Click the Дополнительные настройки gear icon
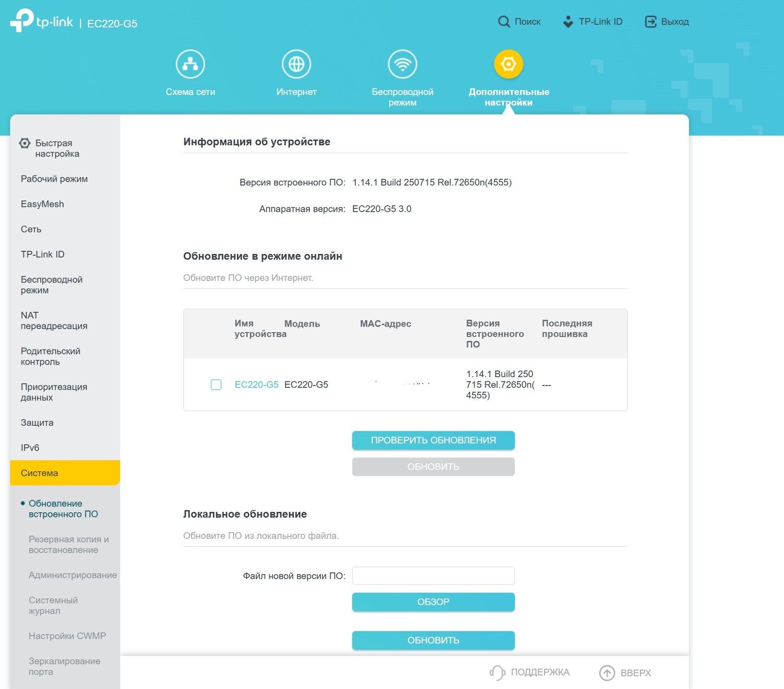784x689 pixels. (508, 64)
